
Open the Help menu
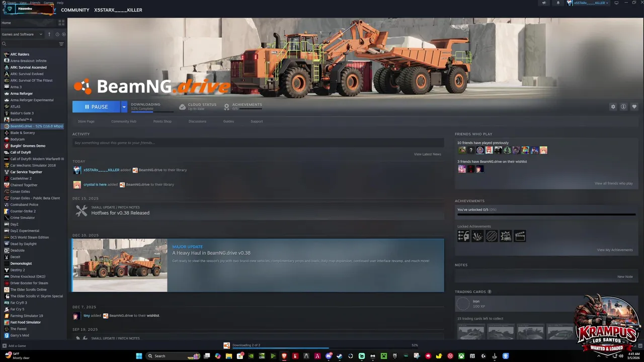point(60,3)
